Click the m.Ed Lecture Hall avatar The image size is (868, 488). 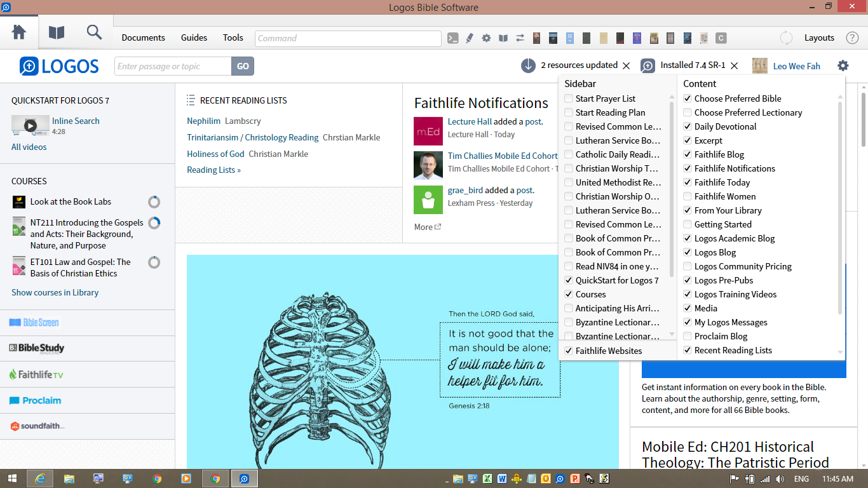tap(428, 131)
